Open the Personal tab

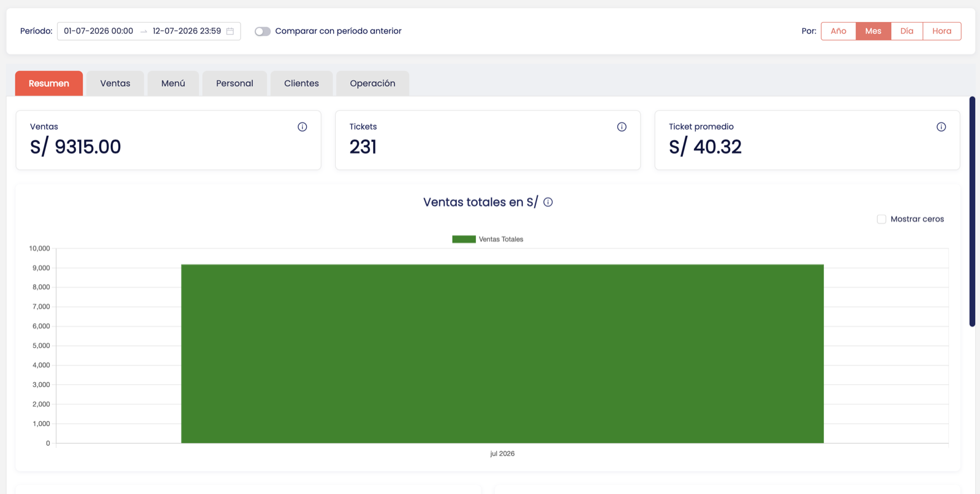click(235, 83)
